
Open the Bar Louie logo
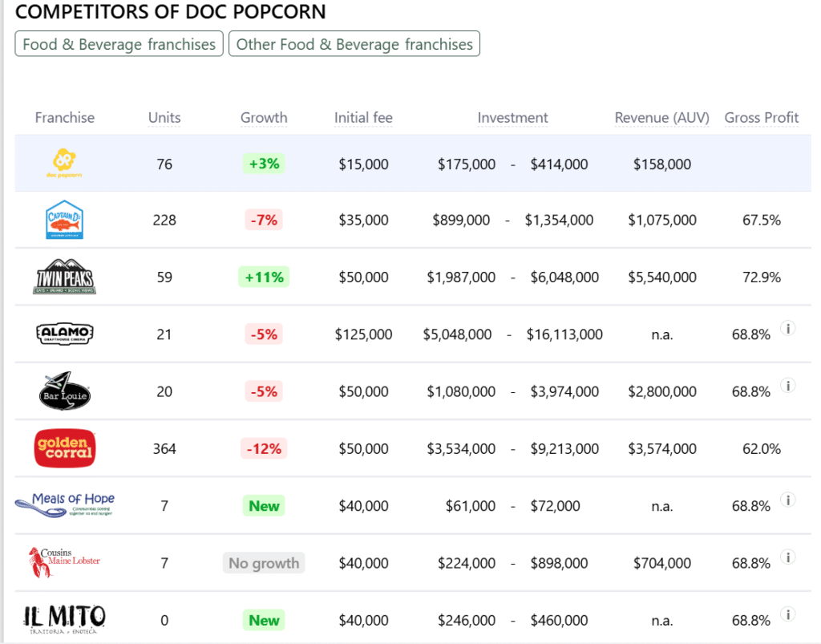[64, 391]
